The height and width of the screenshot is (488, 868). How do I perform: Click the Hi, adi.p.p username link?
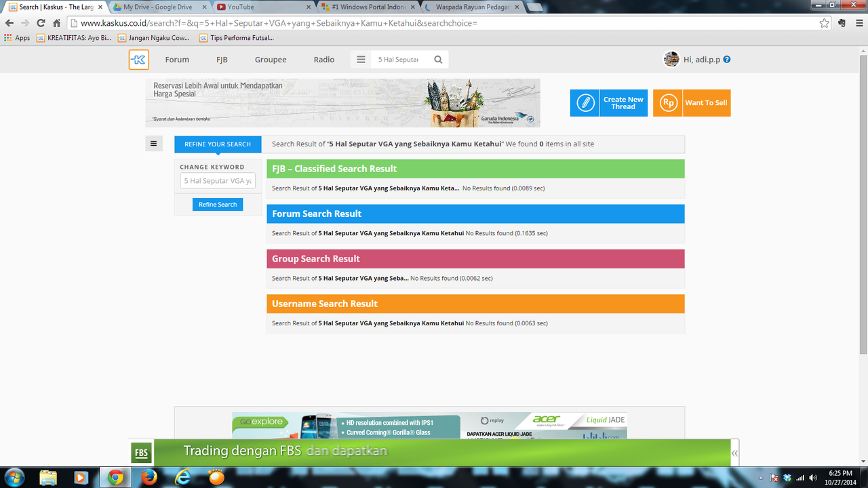coord(703,60)
